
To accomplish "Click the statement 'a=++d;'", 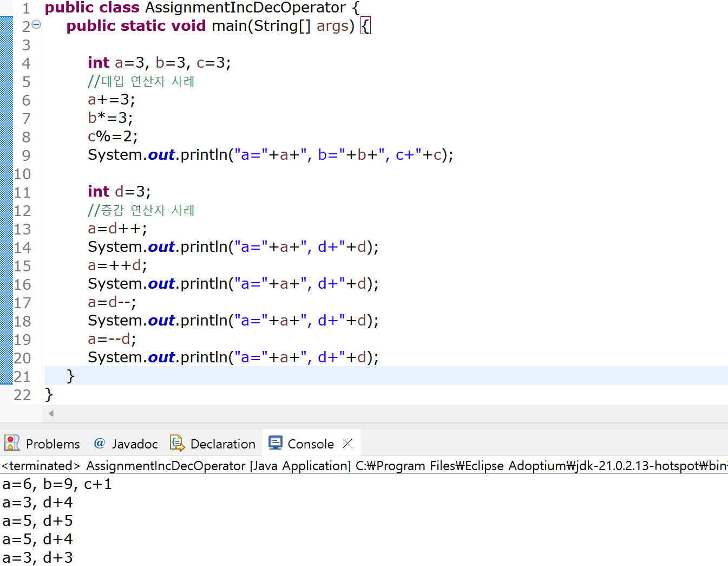I will click(117, 265).
